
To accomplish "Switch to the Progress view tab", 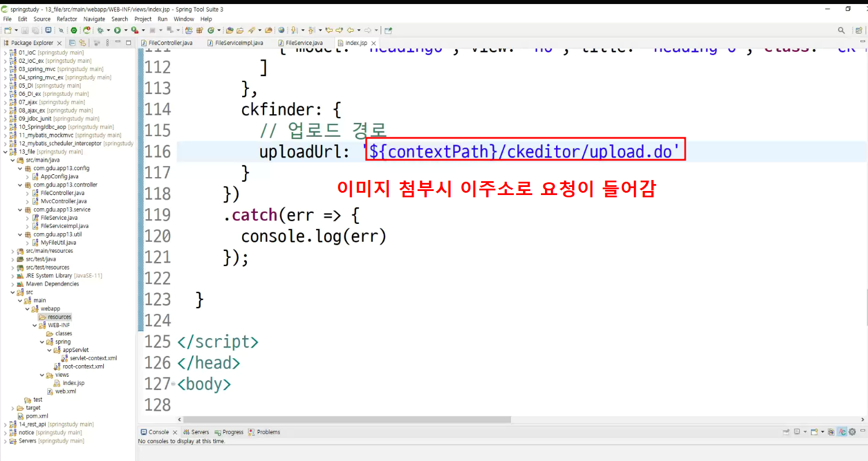I will (229, 432).
